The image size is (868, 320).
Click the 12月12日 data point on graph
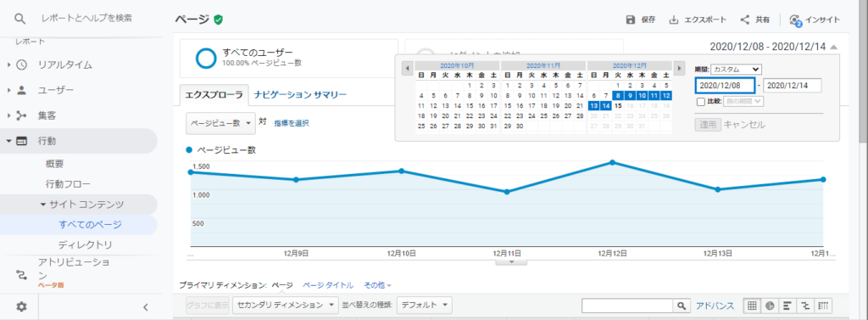tap(612, 162)
